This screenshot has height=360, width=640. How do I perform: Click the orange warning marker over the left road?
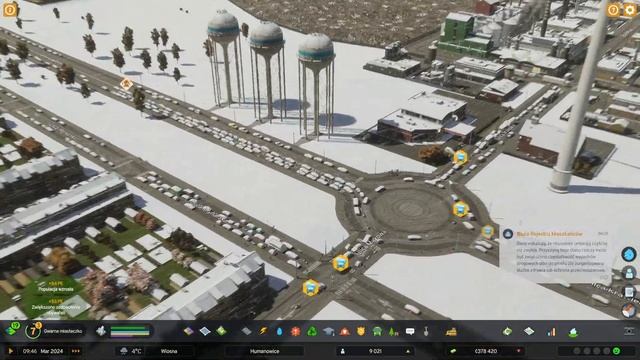(127, 84)
